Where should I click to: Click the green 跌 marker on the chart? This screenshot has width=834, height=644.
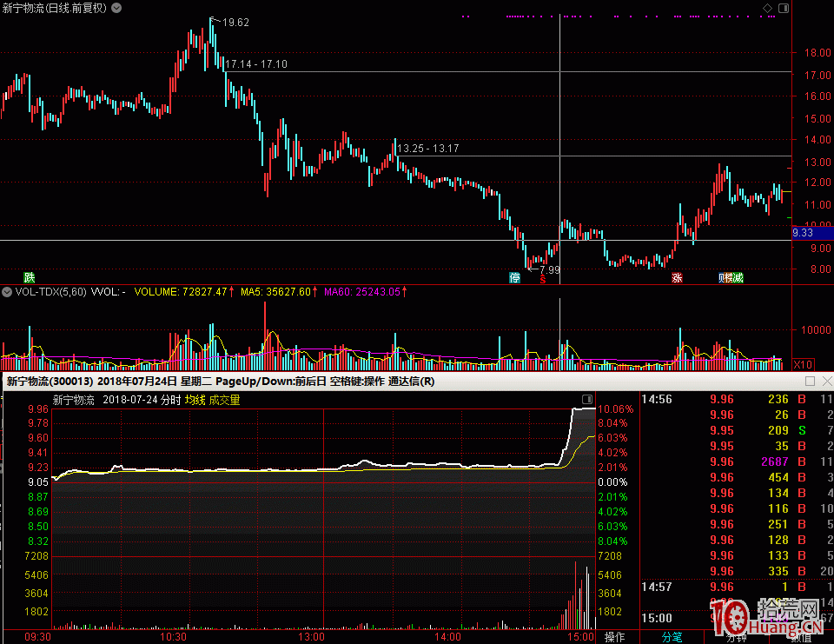coord(30,278)
